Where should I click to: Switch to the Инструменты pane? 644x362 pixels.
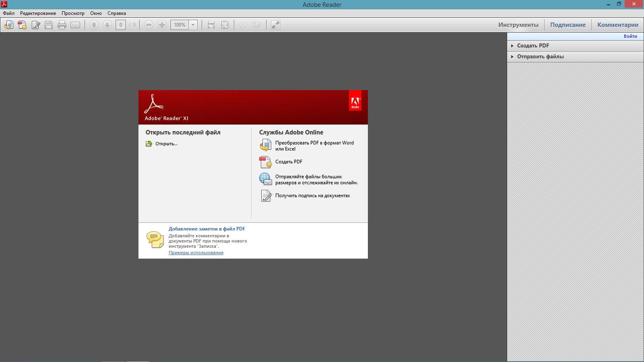point(518,25)
